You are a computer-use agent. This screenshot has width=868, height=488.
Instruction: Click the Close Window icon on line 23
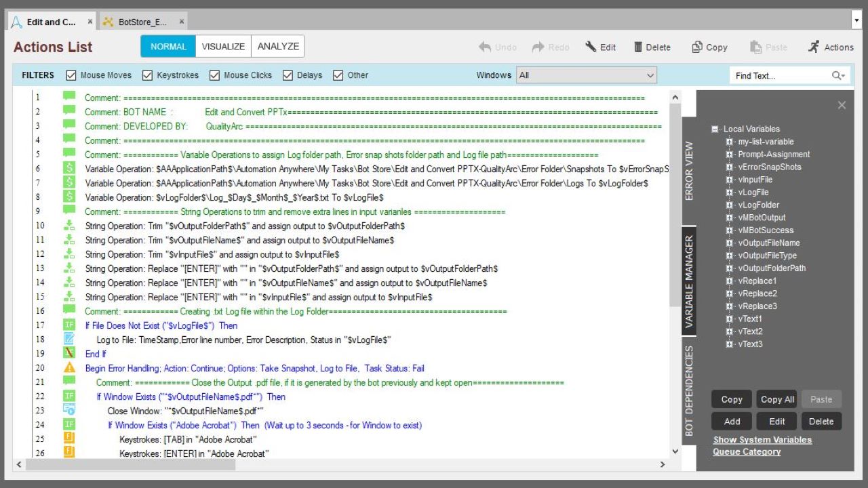[x=69, y=410]
